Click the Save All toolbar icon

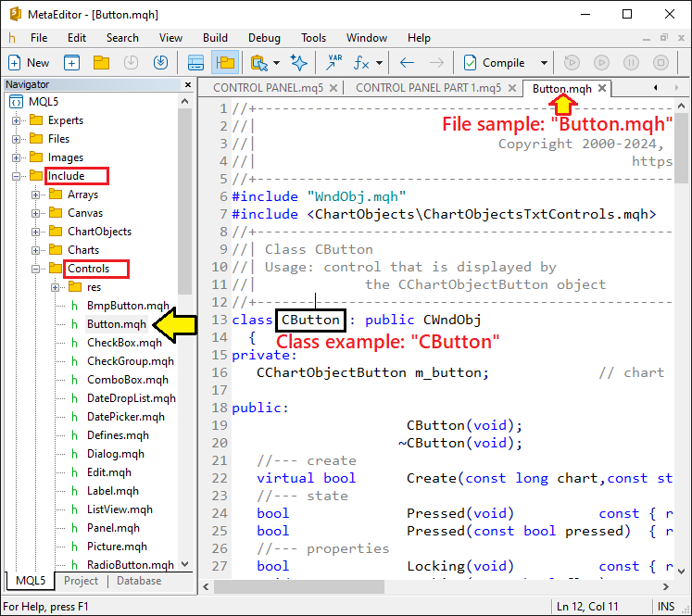(160, 63)
